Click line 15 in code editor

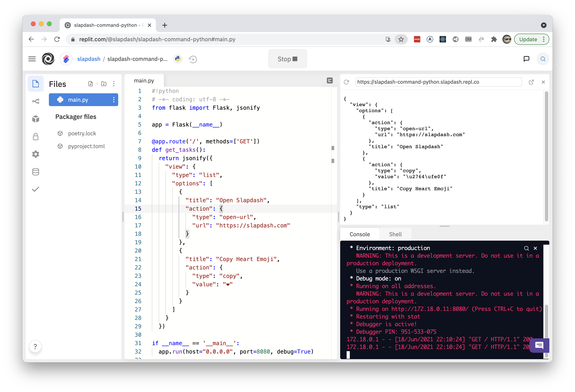point(231,209)
